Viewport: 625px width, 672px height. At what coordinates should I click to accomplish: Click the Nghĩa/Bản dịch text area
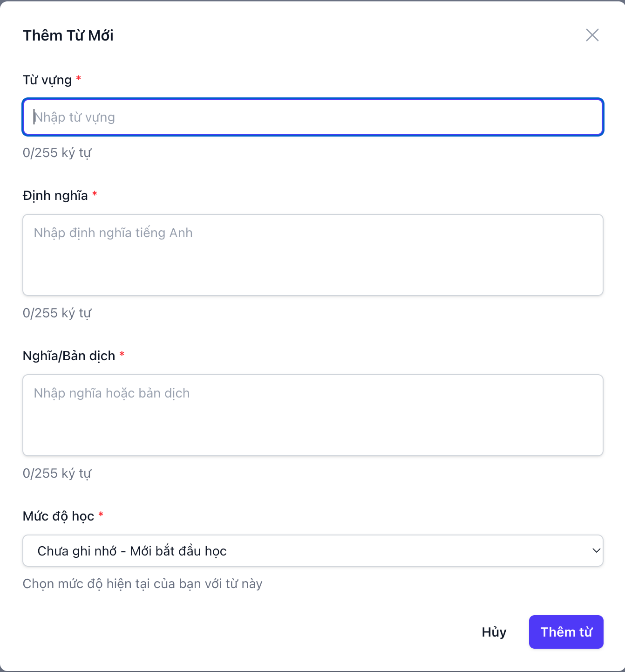tap(312, 415)
